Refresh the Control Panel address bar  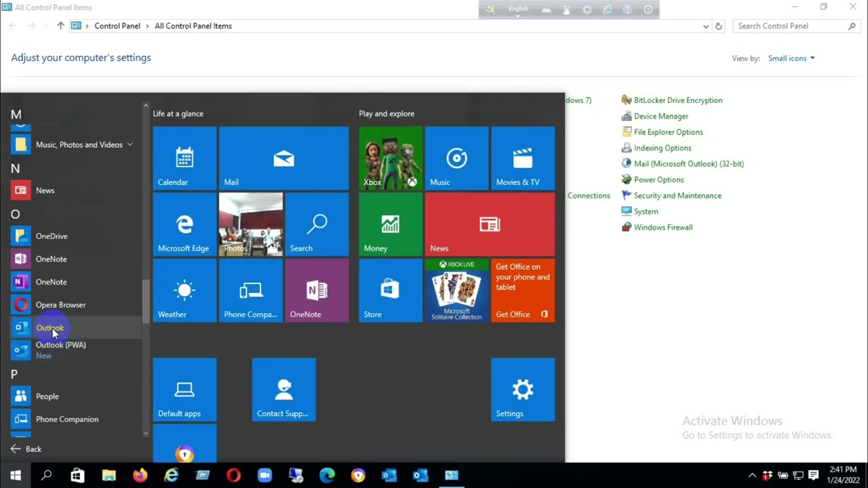(x=719, y=26)
